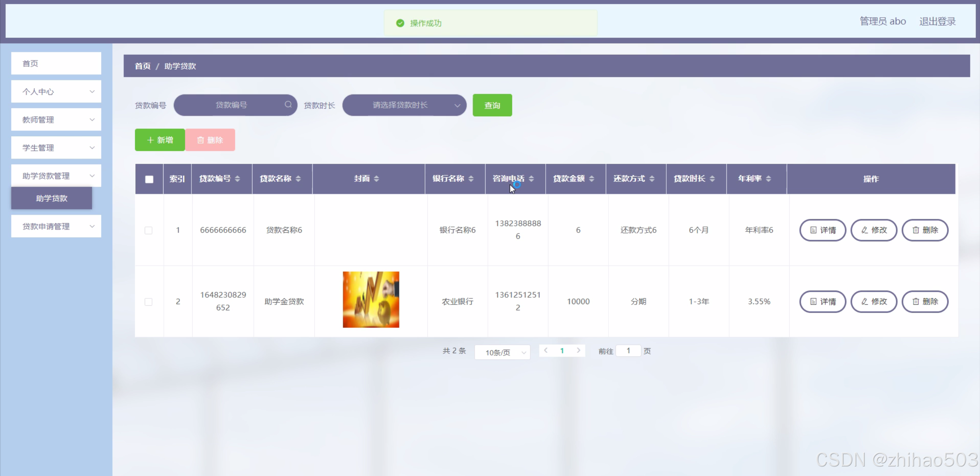980x476 pixels.
Task: Tick the checkbox for 助学金贷款 row
Action: click(x=149, y=302)
